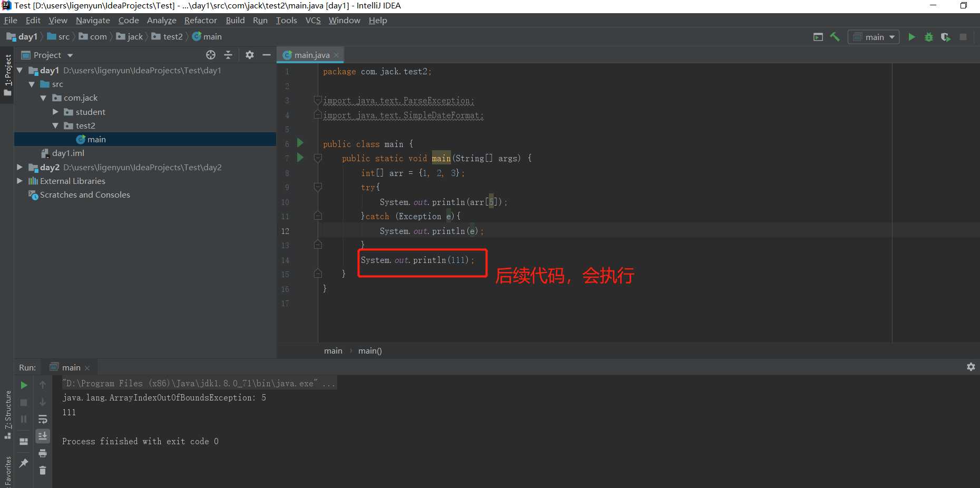
Task: Run main with coverage icon
Action: (x=946, y=37)
